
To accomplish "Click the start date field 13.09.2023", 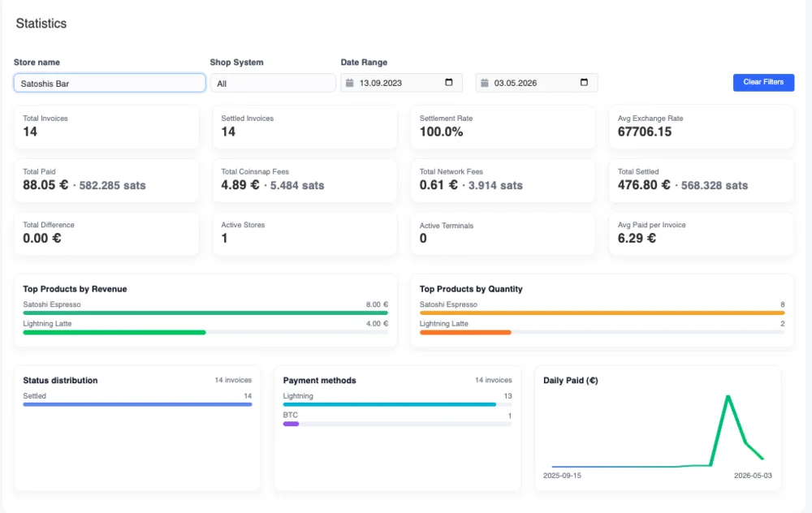I will click(401, 83).
